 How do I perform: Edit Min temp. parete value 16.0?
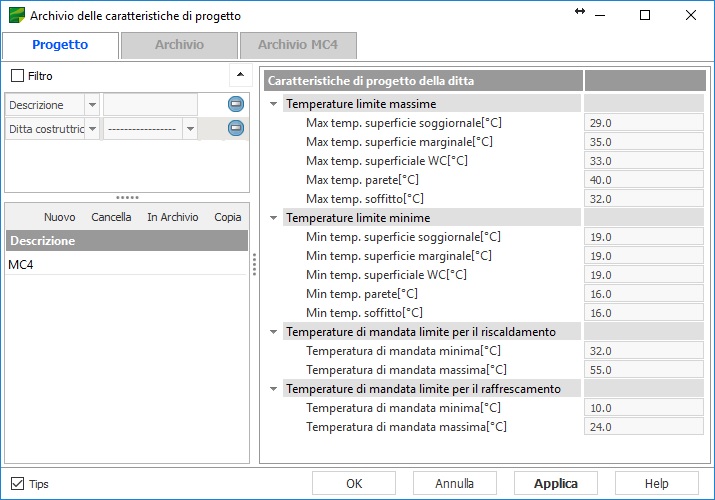(x=643, y=294)
